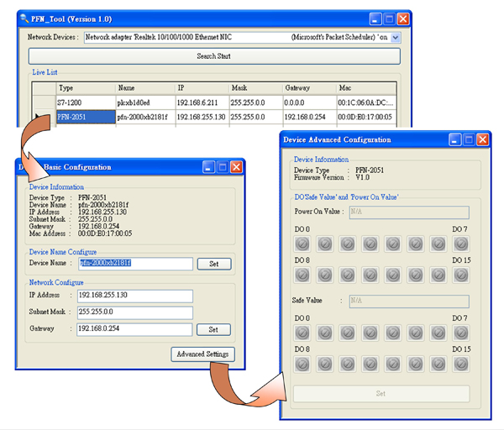504x430 pixels.
Task: Enable DO 7 under Safe Value
Action: pos(460,333)
